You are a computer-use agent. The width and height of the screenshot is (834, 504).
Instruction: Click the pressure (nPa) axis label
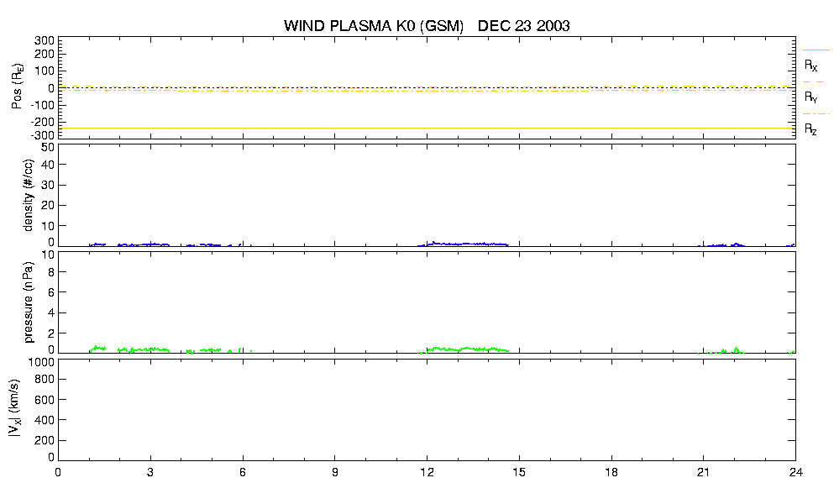tap(29, 302)
